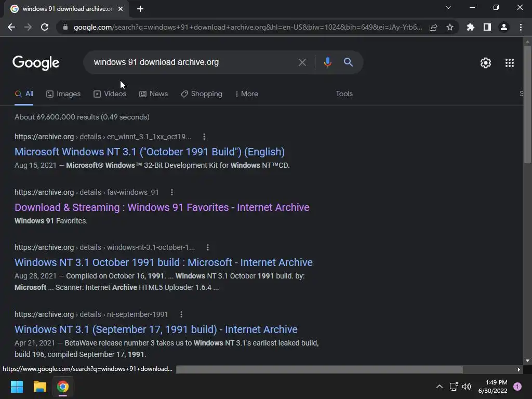
Task: Open the Google apps grid
Action: pyautogui.click(x=510, y=63)
